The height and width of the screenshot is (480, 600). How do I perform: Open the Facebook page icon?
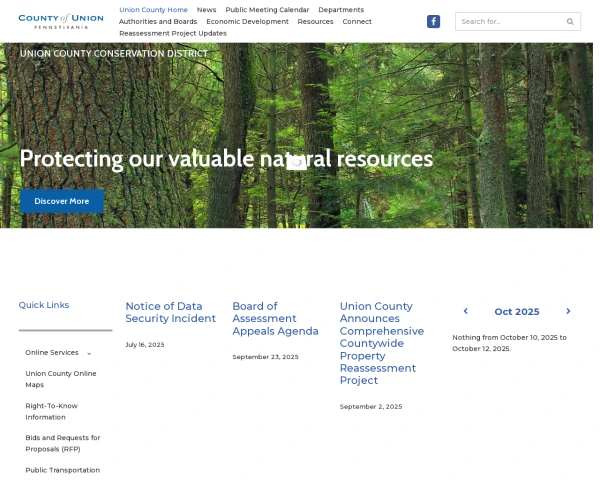click(x=433, y=21)
